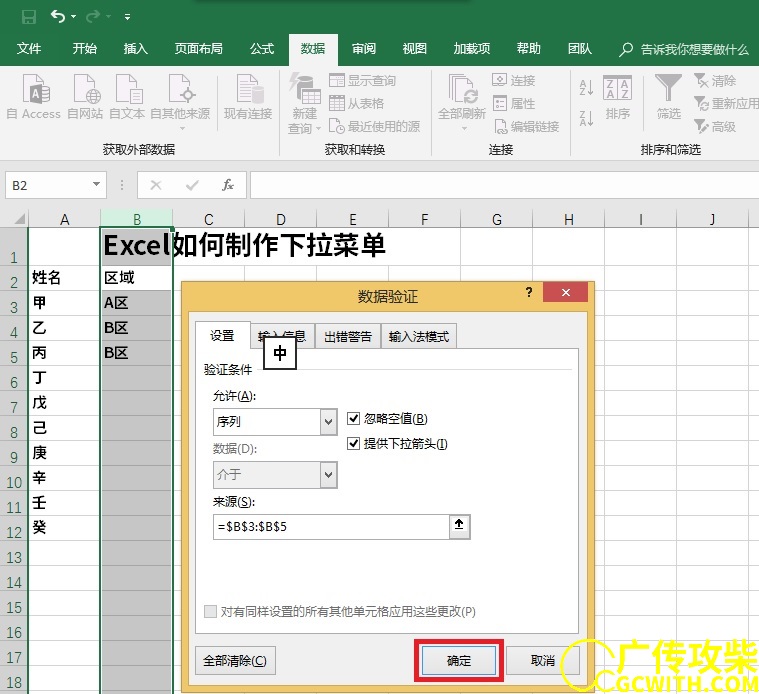Click Advanced filter (高级)
Viewport: 759px width, 694px height.
point(715,126)
